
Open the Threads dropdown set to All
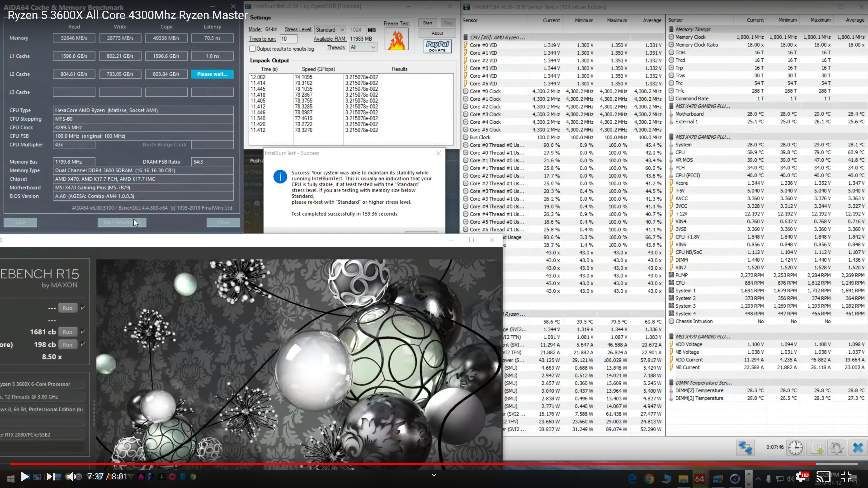pyautogui.click(x=363, y=47)
